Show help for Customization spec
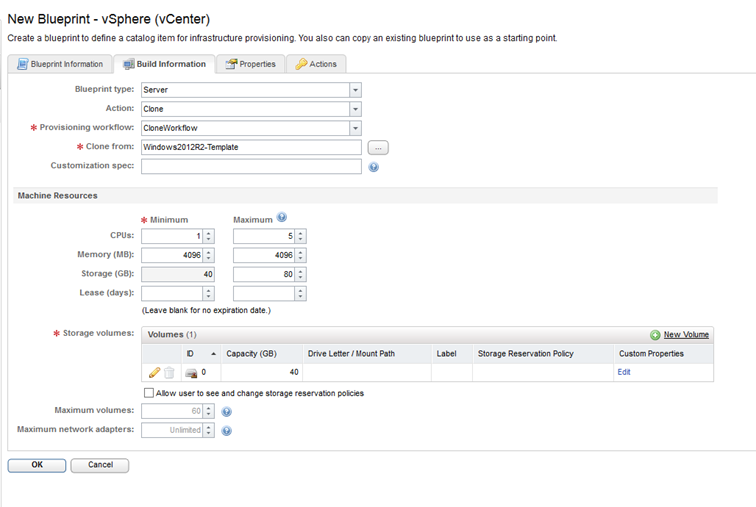 pyautogui.click(x=374, y=167)
